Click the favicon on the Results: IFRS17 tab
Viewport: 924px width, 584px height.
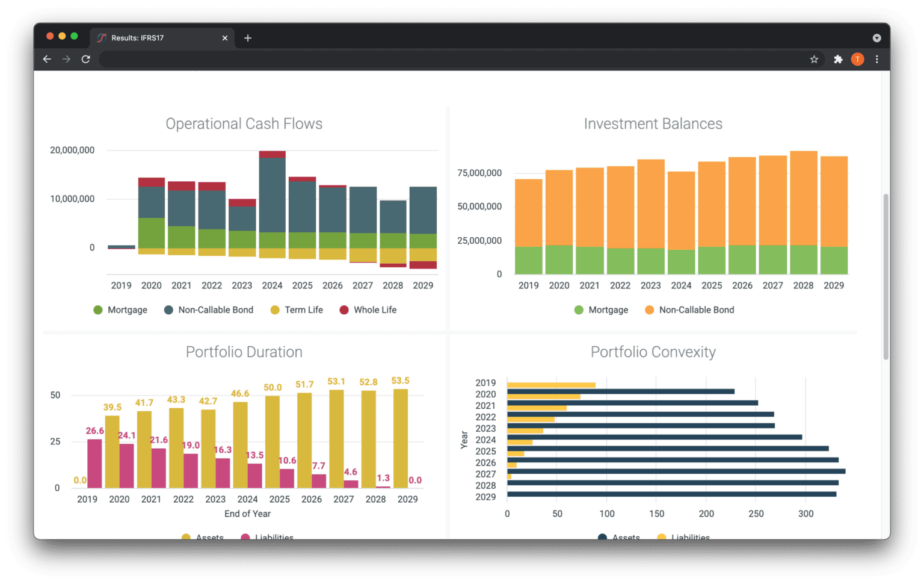tap(101, 37)
